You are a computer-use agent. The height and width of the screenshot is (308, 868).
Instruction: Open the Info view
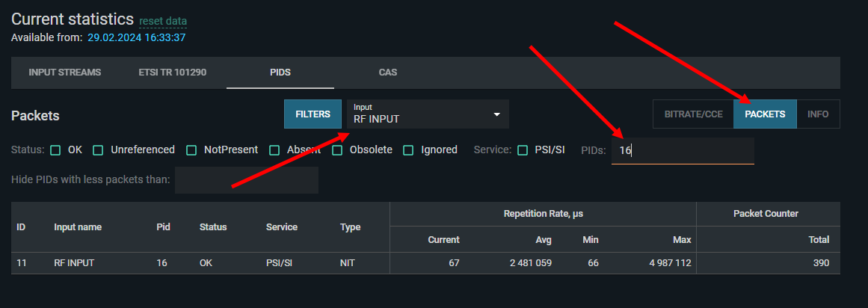click(818, 114)
